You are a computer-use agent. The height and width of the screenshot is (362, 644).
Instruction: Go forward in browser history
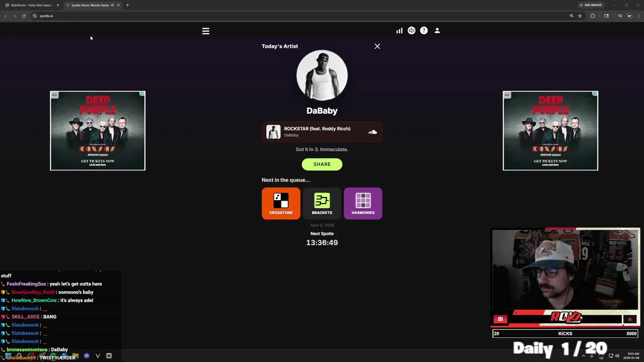pyautogui.click(x=15, y=16)
